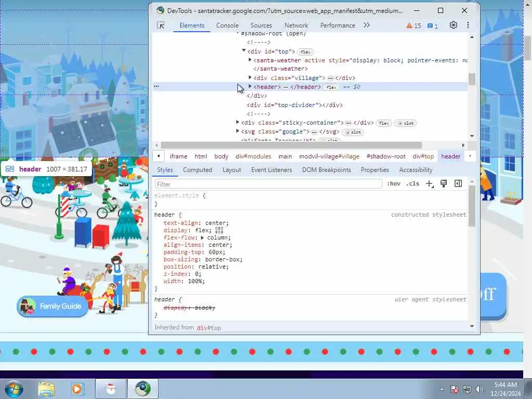Open the Performance tab
This screenshot has height=399, width=532.
click(338, 25)
